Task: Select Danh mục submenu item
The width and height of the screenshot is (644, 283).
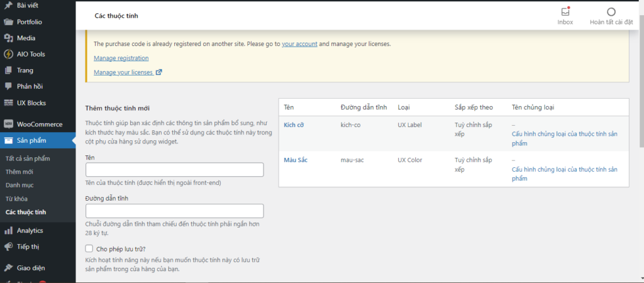Action: coord(19,185)
